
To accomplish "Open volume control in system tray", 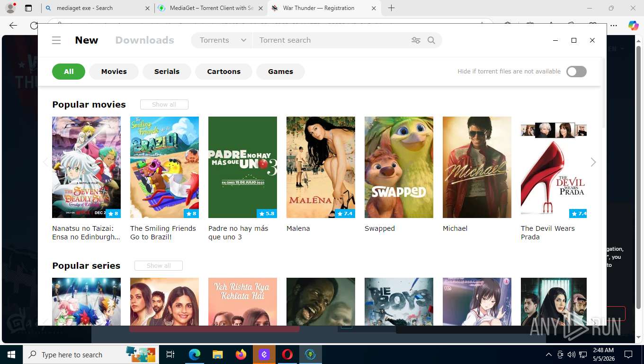I will click(571, 355).
